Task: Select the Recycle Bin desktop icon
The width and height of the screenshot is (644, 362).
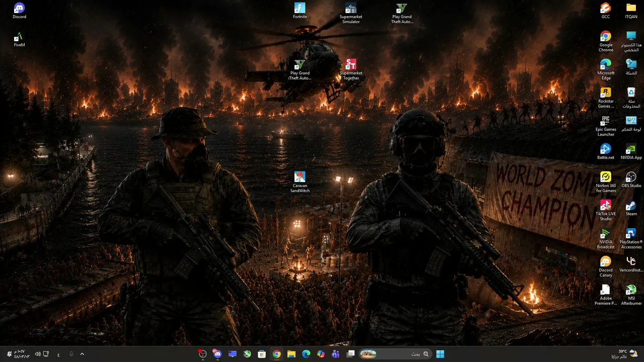Action: pos(631,98)
